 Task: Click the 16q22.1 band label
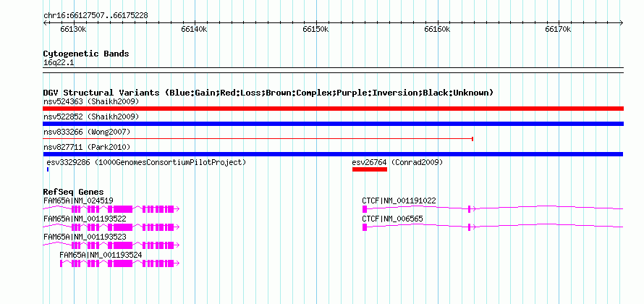point(59,63)
